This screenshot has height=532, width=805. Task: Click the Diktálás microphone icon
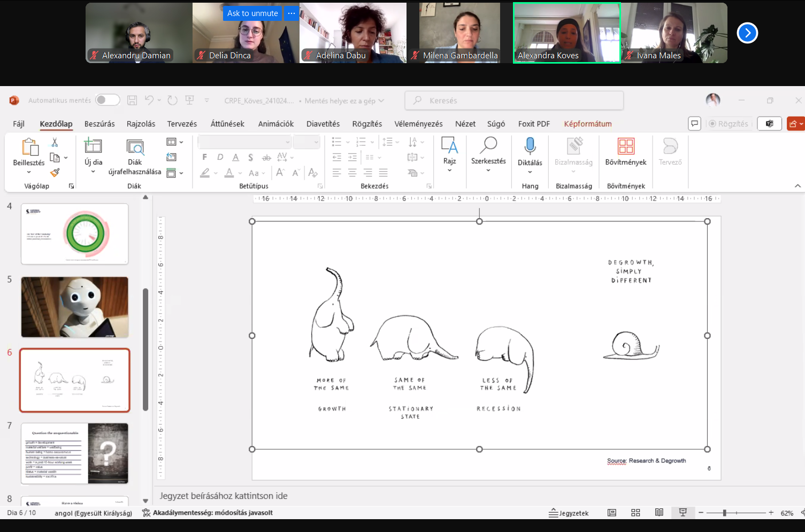(x=530, y=146)
